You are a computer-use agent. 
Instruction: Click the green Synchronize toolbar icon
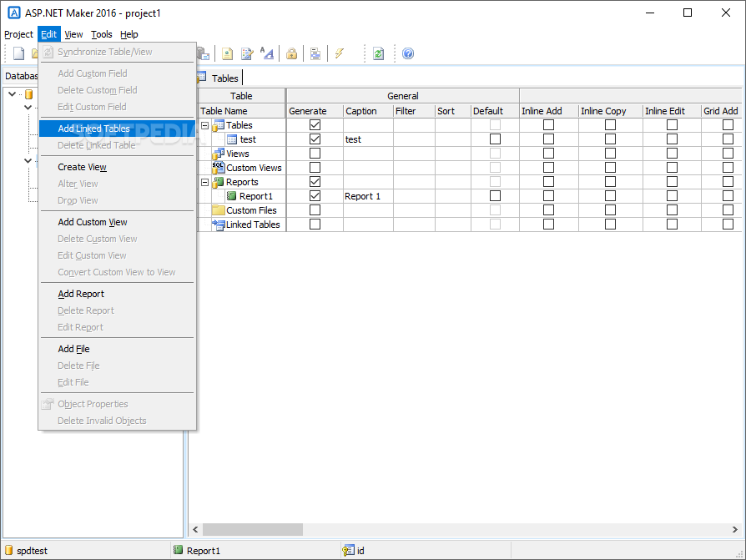click(378, 53)
